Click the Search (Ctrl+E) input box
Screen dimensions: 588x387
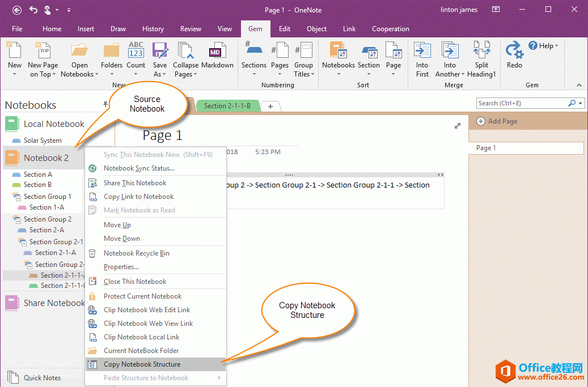pos(522,103)
